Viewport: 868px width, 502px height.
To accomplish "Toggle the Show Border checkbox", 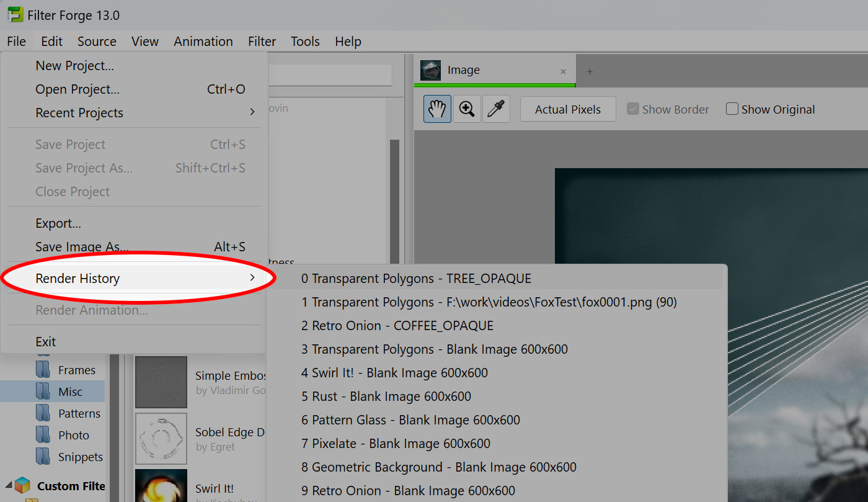I will coord(633,109).
